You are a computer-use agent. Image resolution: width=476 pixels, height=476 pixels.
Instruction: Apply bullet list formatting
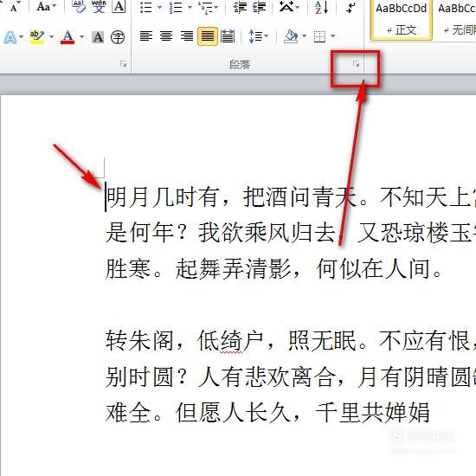point(145,7)
